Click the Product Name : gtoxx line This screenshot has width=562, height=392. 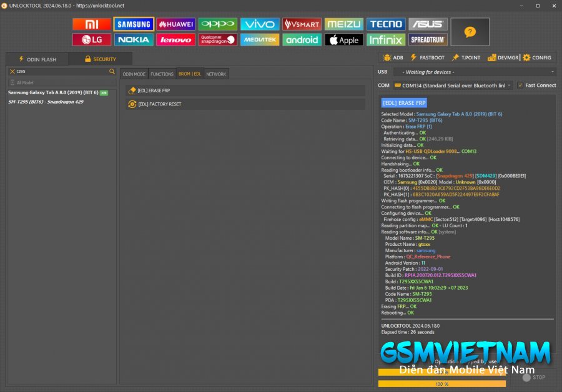click(408, 244)
